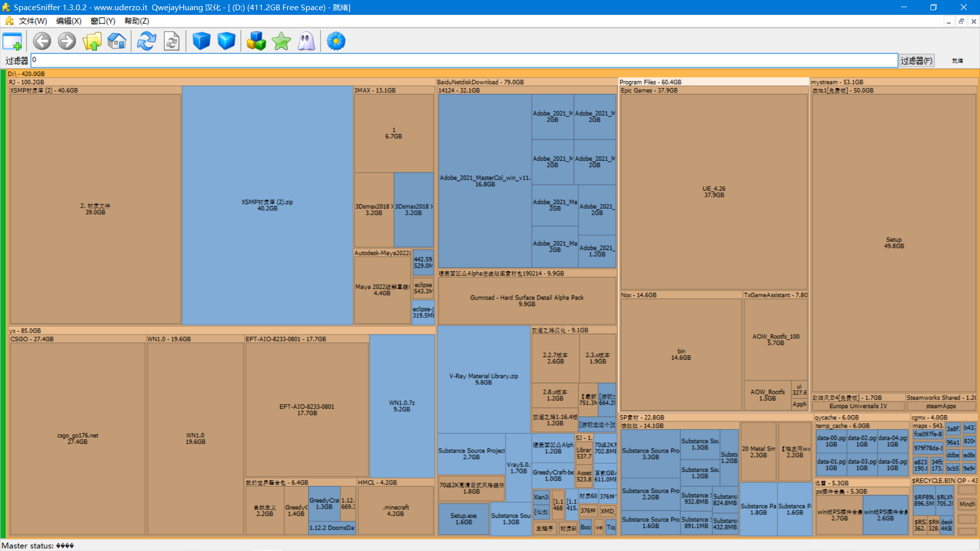The height and width of the screenshot is (551, 980).
Task: Go up a folder level icon
Action: (x=92, y=41)
